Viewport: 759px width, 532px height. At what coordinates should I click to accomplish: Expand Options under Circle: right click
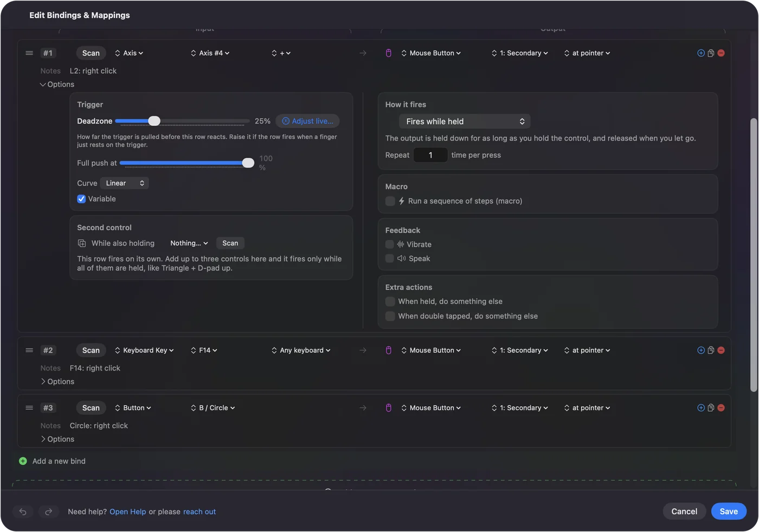click(57, 439)
